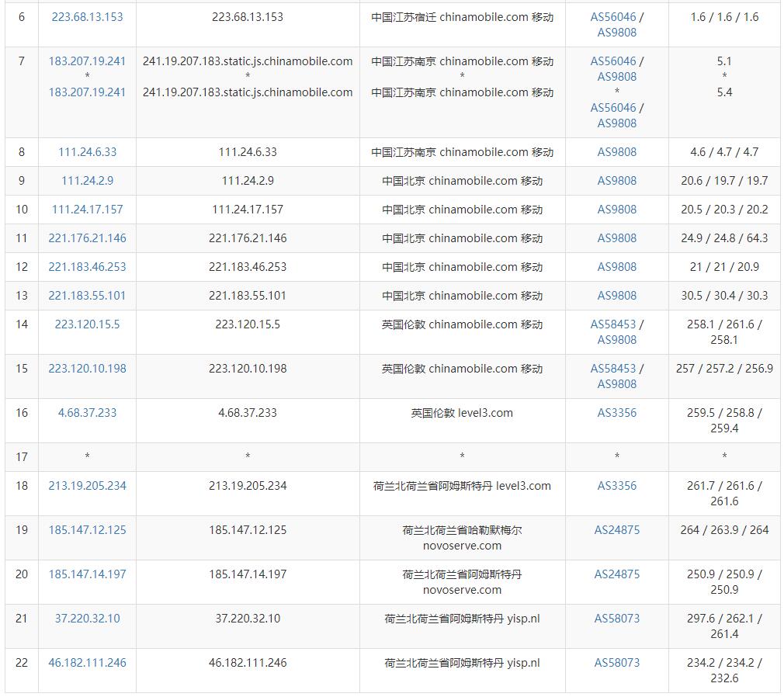The image size is (784, 697).
Task: Select hostname text 213.19.205.234 in hop 18
Action: pyautogui.click(x=248, y=486)
